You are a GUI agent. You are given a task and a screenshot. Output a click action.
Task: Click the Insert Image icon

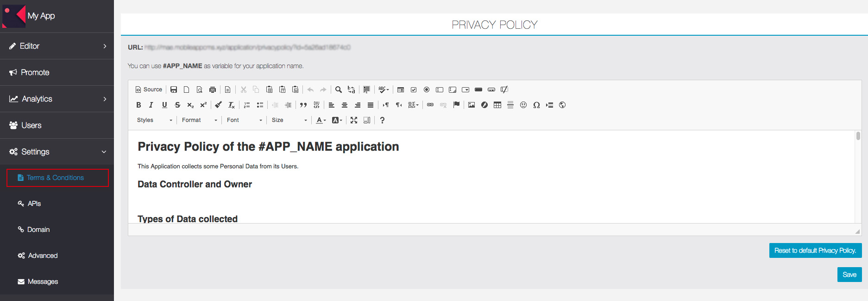tap(471, 105)
